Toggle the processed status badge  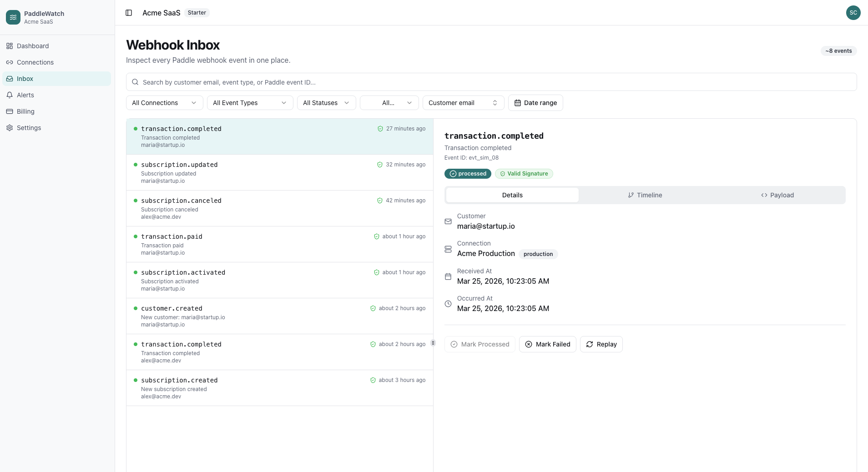(468, 174)
